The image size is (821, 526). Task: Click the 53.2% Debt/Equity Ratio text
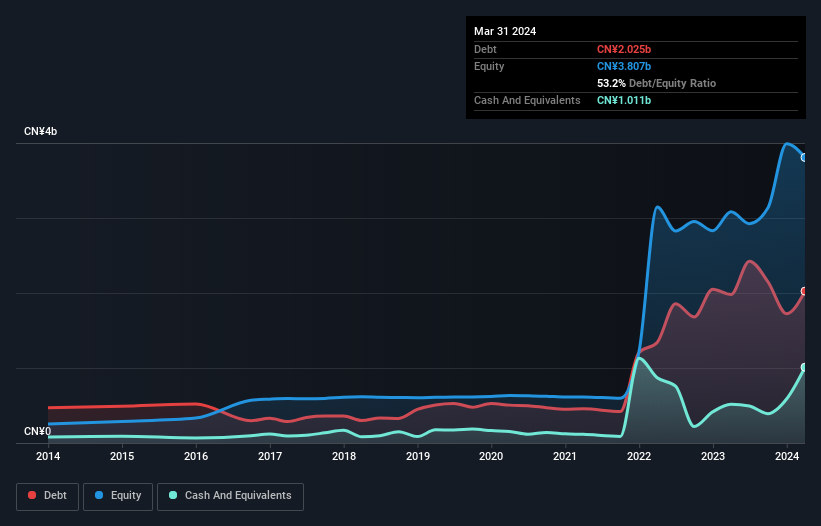click(x=656, y=83)
